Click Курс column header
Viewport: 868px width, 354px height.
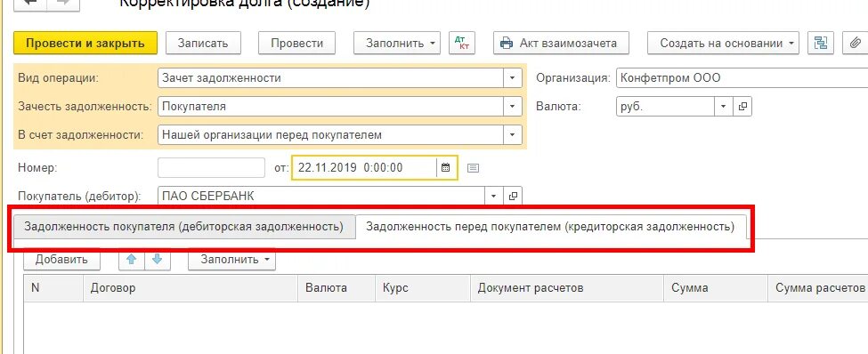[423, 288]
